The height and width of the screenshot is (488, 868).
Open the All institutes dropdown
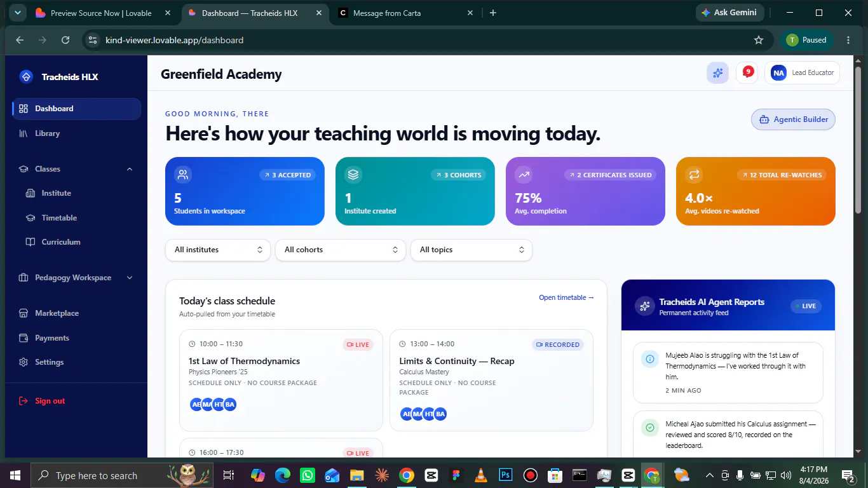click(x=218, y=250)
